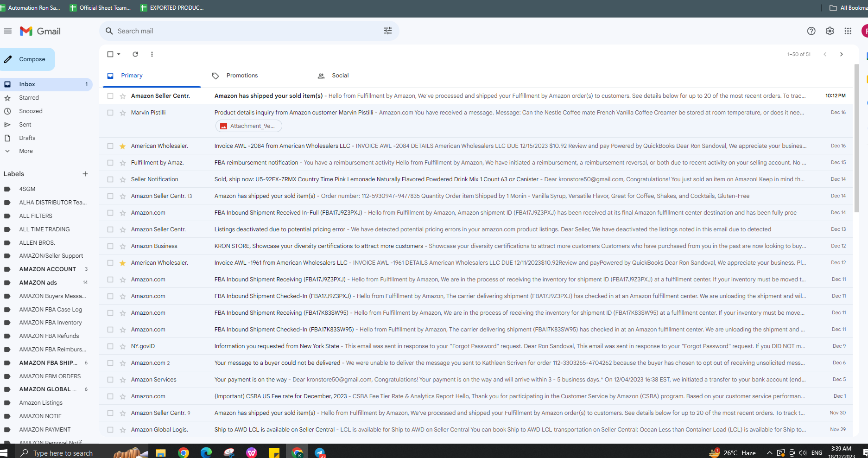This screenshot has height=458, width=868.
Task: Open the Automation Ron Sa... bookmark
Action: [31, 7]
